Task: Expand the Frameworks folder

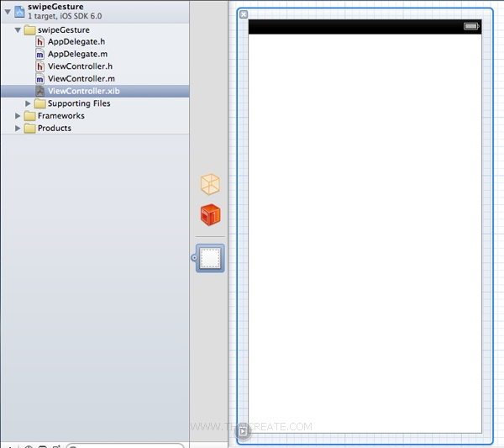Action: [18, 116]
